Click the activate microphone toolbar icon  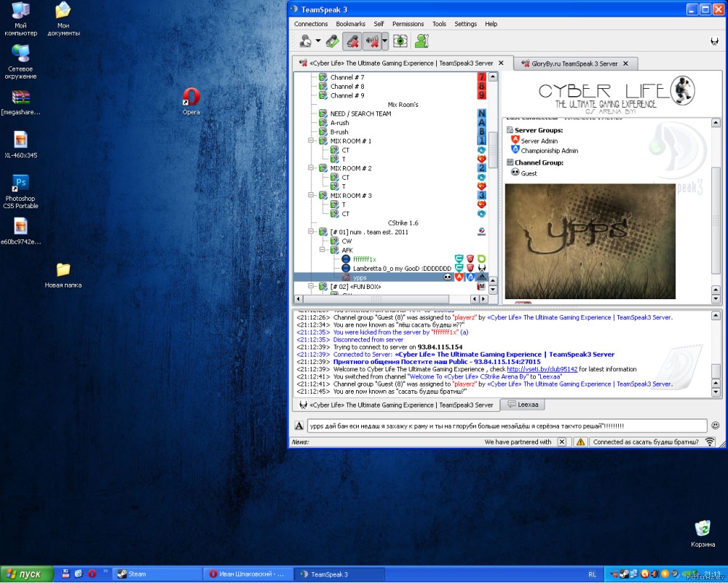(x=333, y=41)
